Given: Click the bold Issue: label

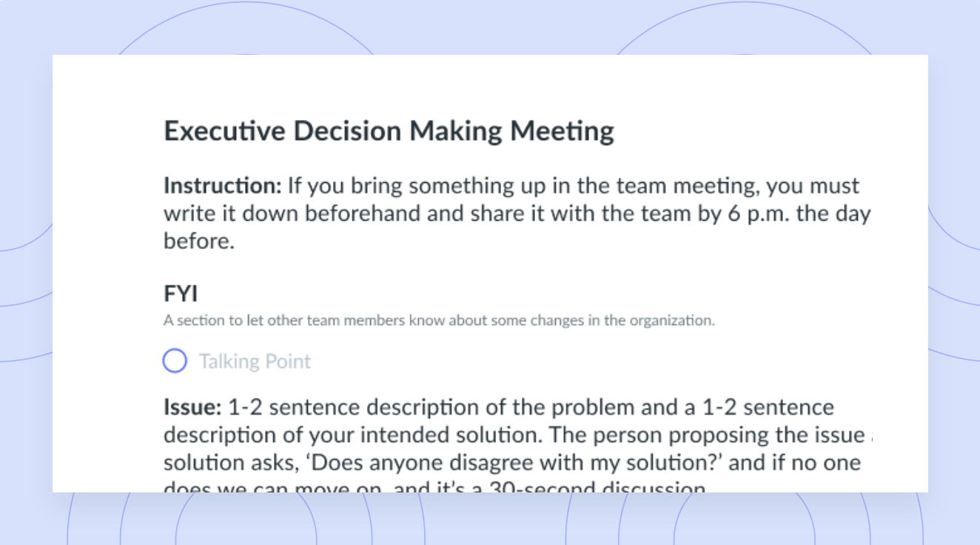Looking at the screenshot, I should tap(192, 407).
